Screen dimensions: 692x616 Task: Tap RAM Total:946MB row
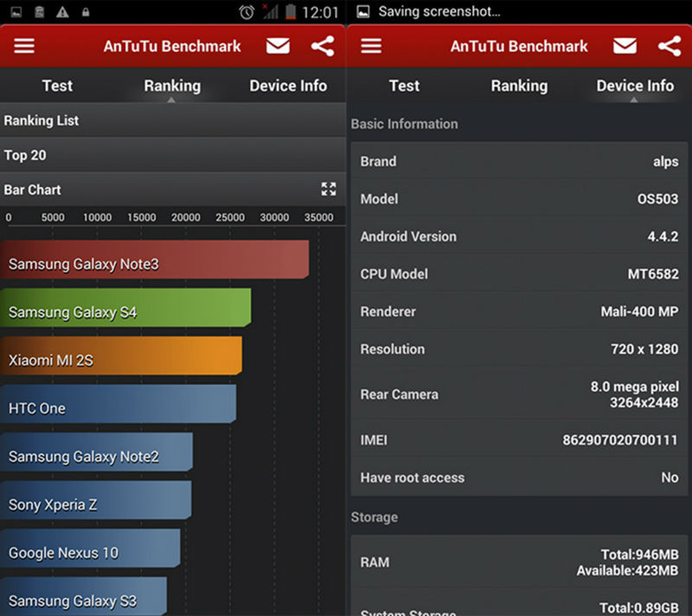(x=519, y=561)
